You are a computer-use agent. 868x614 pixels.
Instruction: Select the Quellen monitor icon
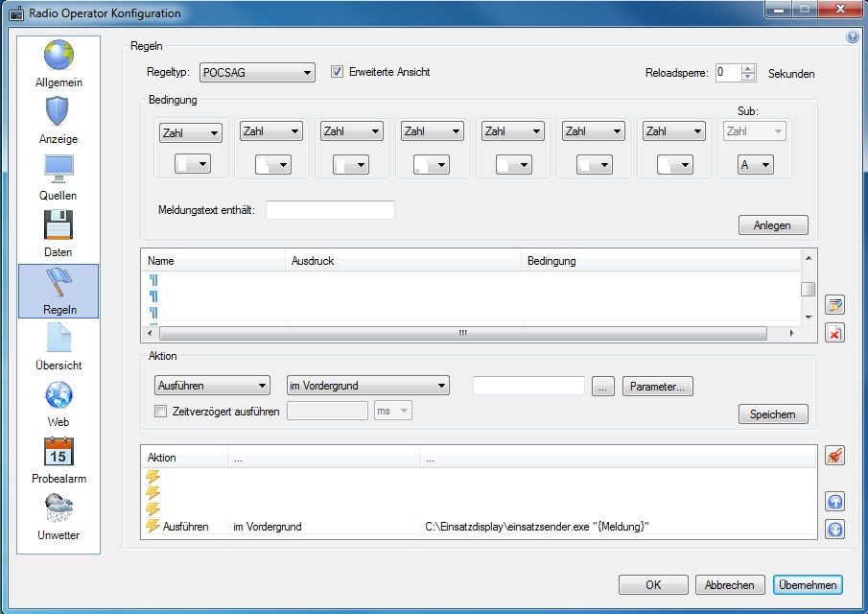coord(59,177)
